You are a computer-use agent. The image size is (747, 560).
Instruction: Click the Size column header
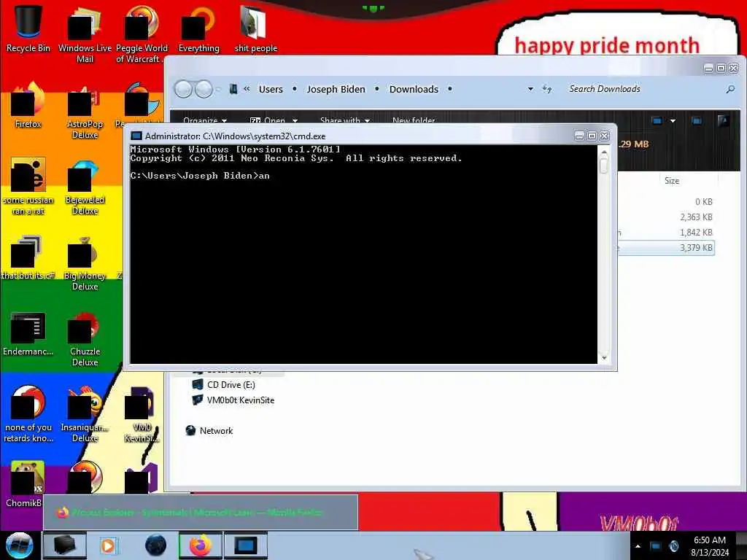672,181
